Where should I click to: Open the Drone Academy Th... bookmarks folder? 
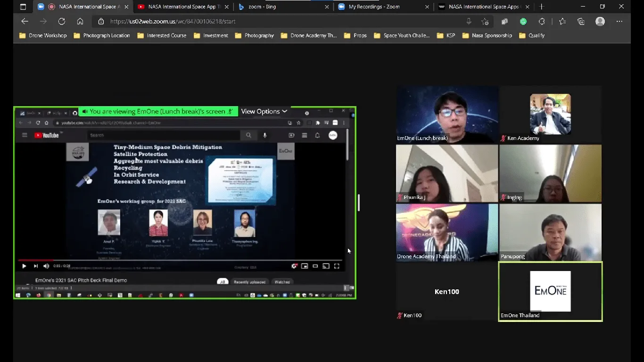coord(309,35)
